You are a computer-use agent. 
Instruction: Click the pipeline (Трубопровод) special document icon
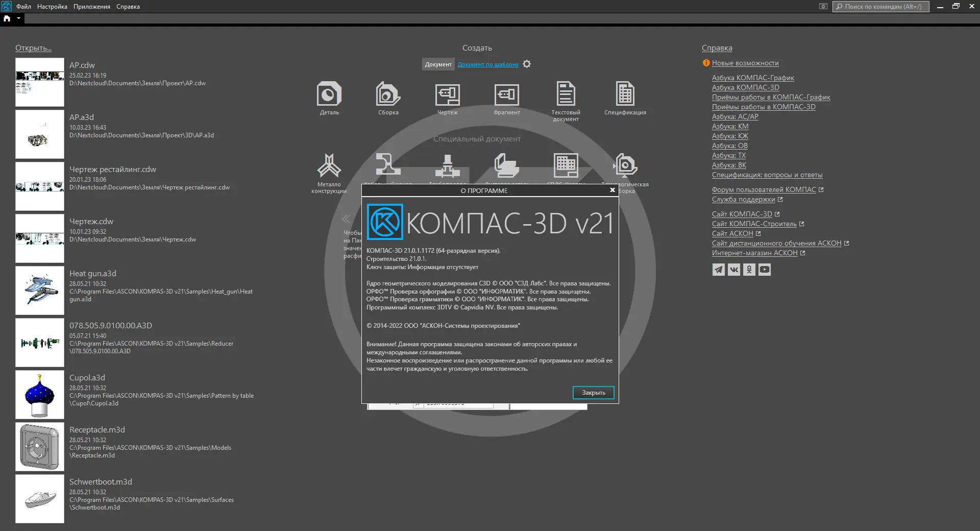(x=447, y=165)
